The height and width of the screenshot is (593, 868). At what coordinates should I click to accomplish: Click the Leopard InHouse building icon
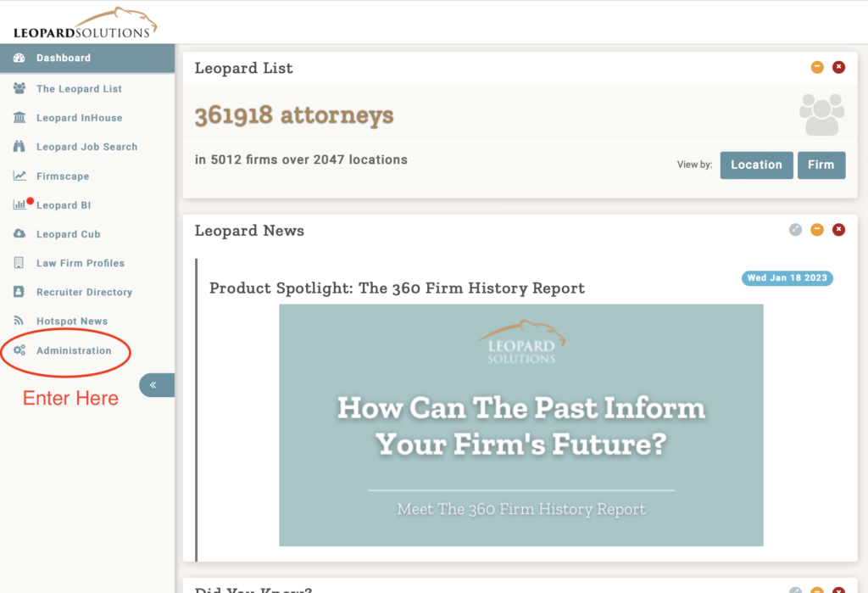tap(19, 118)
